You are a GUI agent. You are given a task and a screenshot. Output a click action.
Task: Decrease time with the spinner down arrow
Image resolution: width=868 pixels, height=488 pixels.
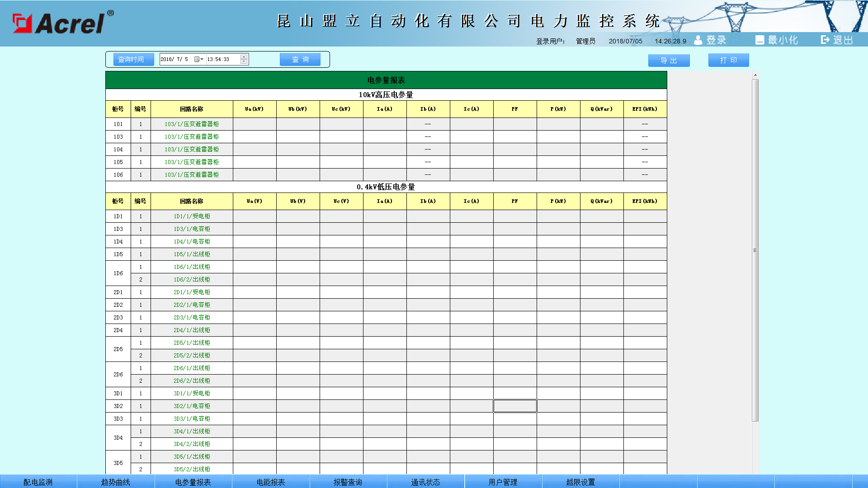tap(244, 61)
